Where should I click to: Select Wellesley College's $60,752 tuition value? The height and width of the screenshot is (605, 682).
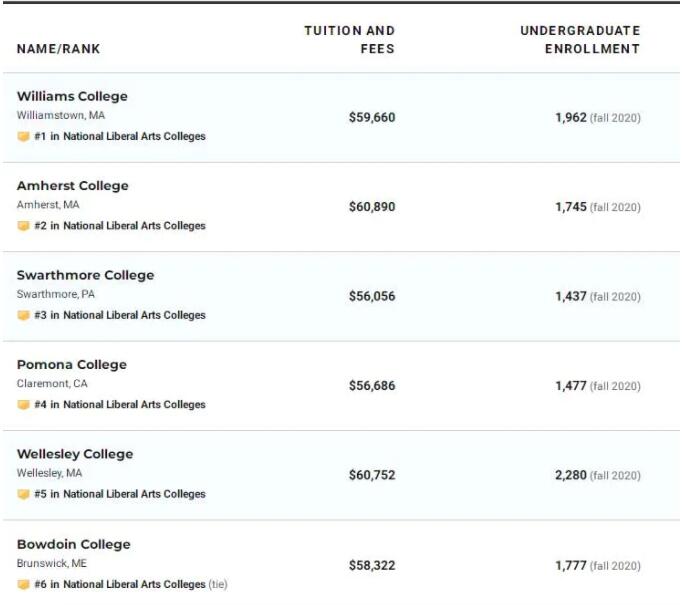tap(371, 475)
